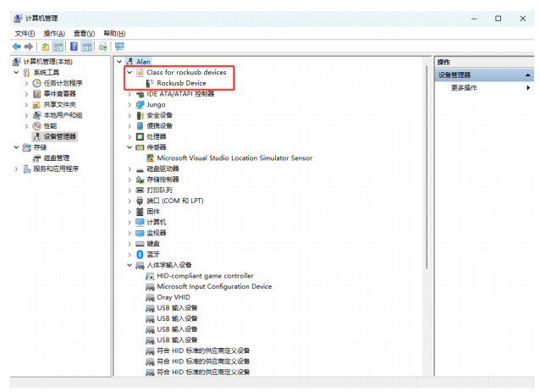Click the 性能 performance icon in left tree
Screen dimensions: 540x392
[x=37, y=125]
